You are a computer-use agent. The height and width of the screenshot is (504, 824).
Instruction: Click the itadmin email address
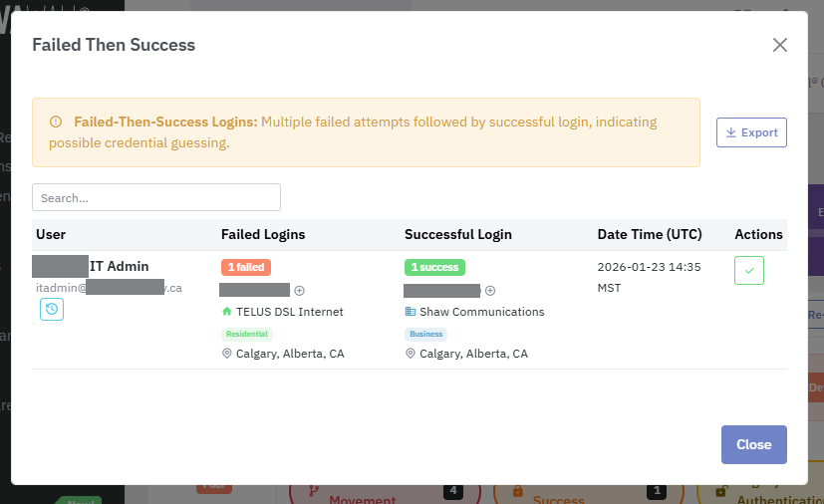click(x=109, y=288)
